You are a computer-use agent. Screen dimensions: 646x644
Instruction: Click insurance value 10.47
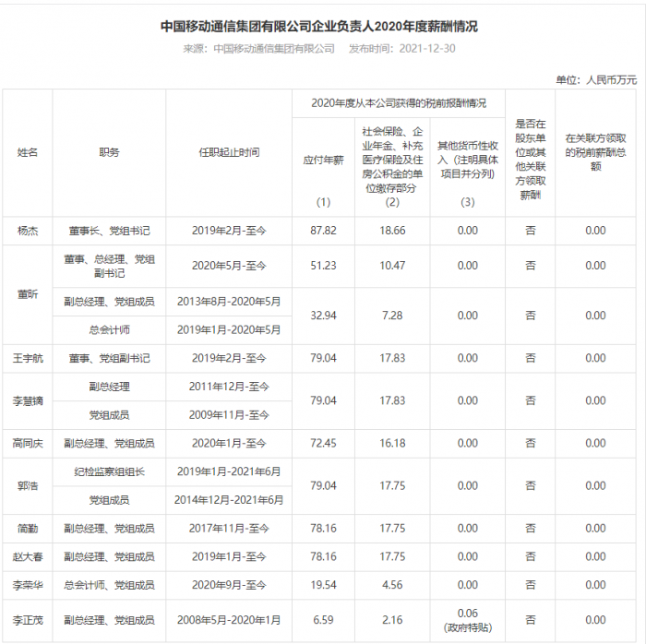click(x=392, y=266)
